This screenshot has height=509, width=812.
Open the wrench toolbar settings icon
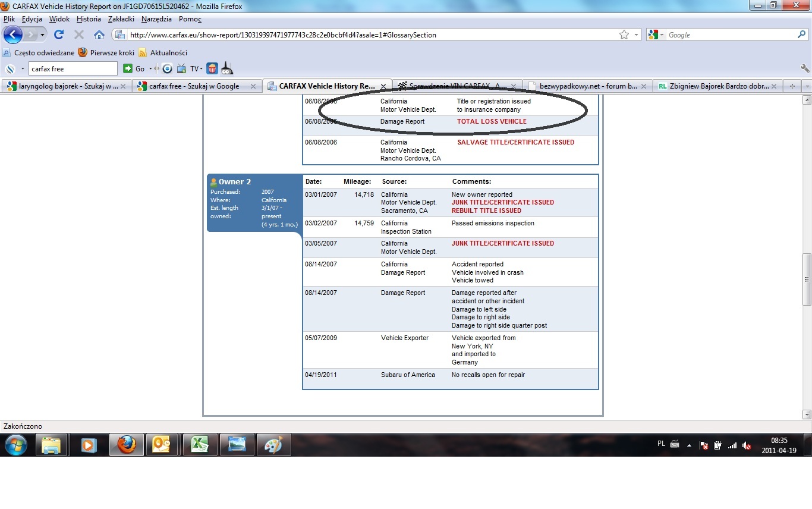point(805,68)
